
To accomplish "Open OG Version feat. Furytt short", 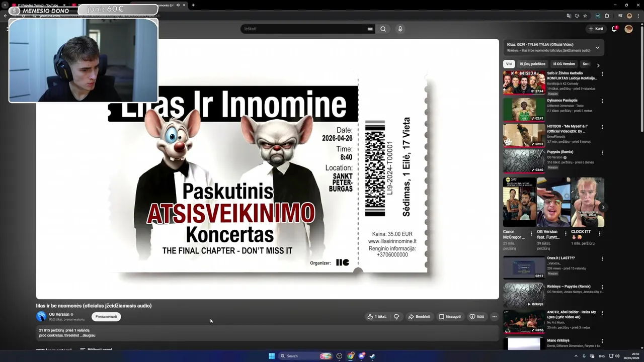I will click(553, 202).
